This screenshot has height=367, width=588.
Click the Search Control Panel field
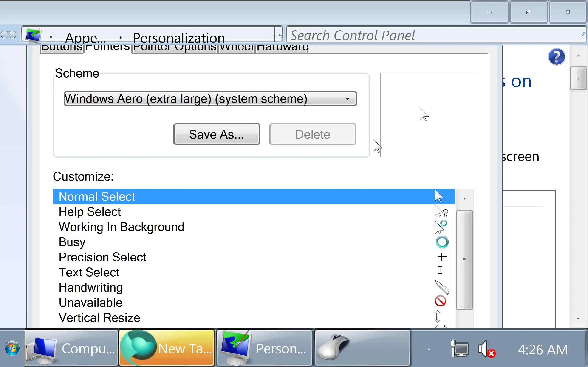click(x=433, y=35)
